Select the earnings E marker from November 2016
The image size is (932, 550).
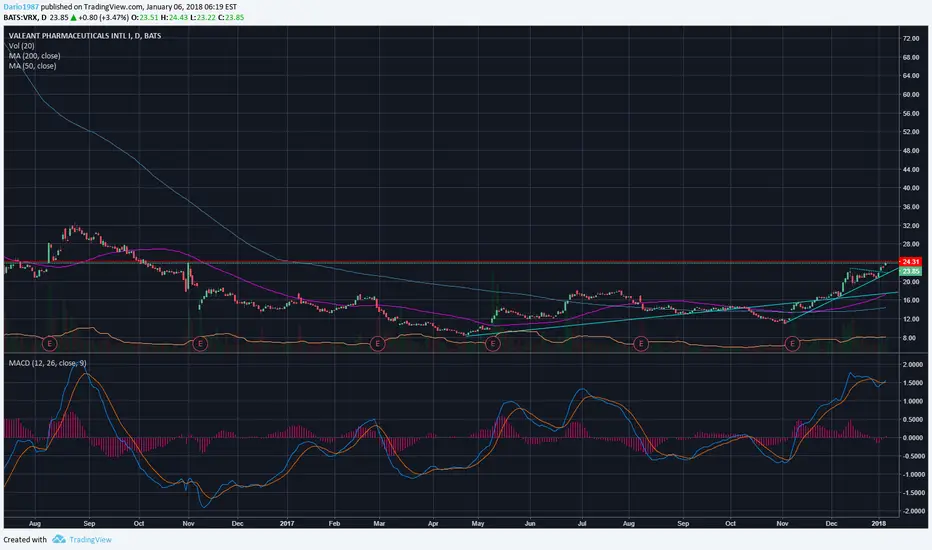coord(201,344)
